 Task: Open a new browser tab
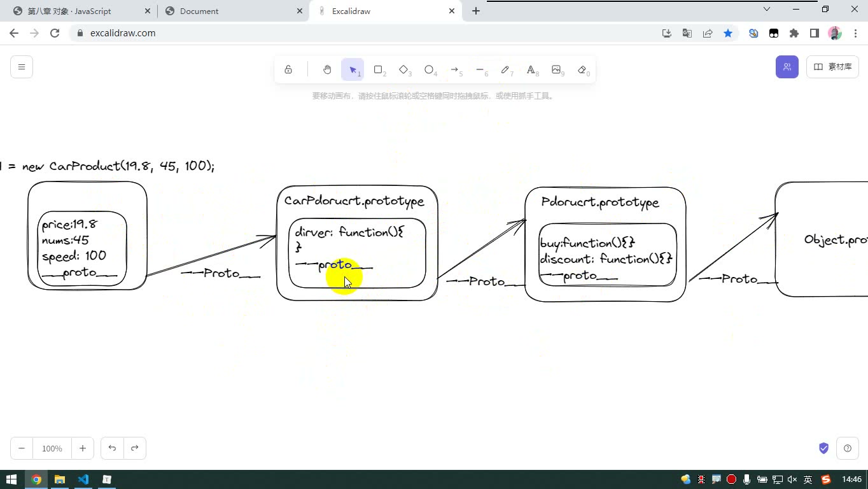pyautogui.click(x=476, y=11)
